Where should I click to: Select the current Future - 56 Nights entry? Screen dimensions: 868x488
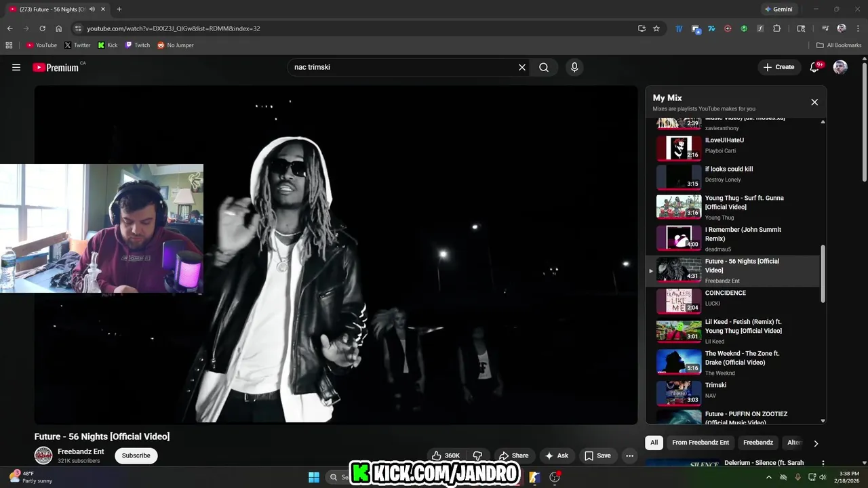coord(732,270)
